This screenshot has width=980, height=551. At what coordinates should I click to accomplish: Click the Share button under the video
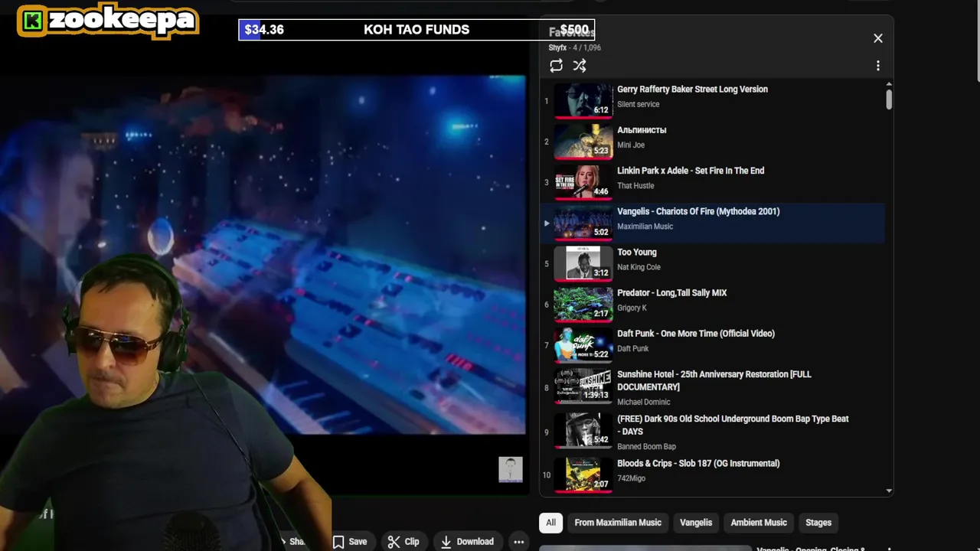[x=293, y=542]
